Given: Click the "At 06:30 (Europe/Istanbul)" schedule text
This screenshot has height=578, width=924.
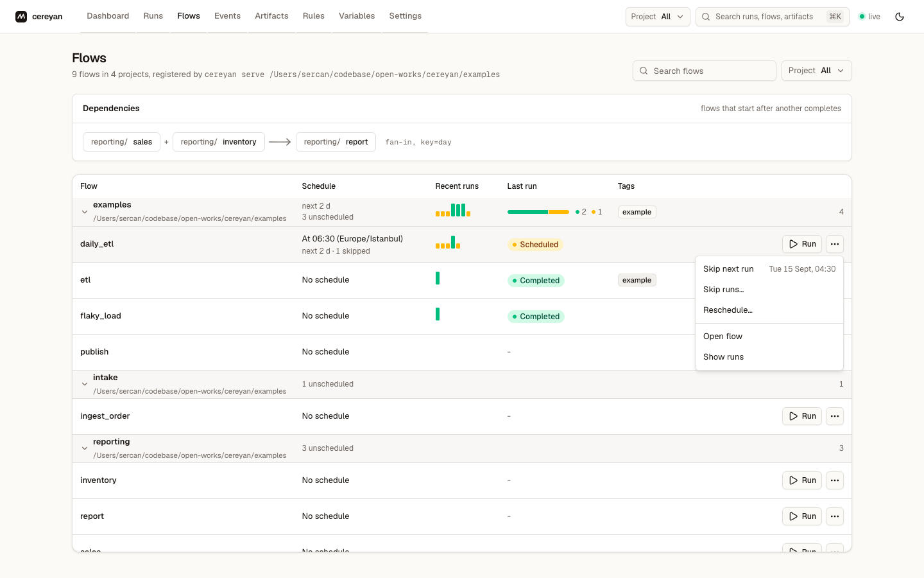Looking at the screenshot, I should 352,239.
